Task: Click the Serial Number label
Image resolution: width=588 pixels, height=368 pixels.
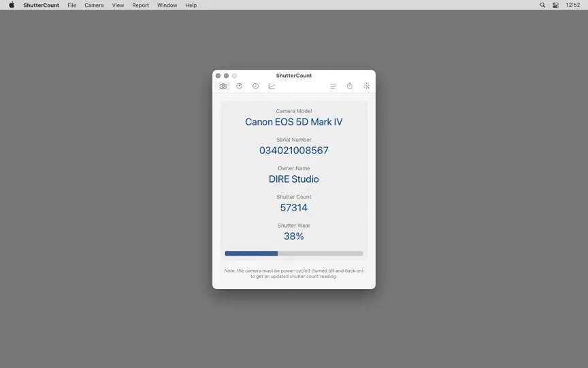Action: pos(293,139)
